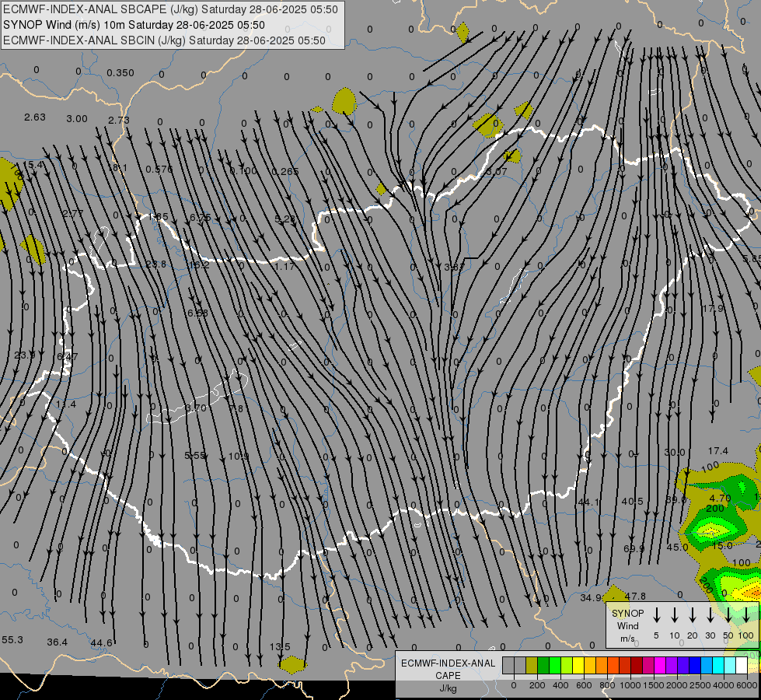Viewport: 761px width, 700px height.
Task: Click the 4000 tick label in legend
Action: pos(724,685)
